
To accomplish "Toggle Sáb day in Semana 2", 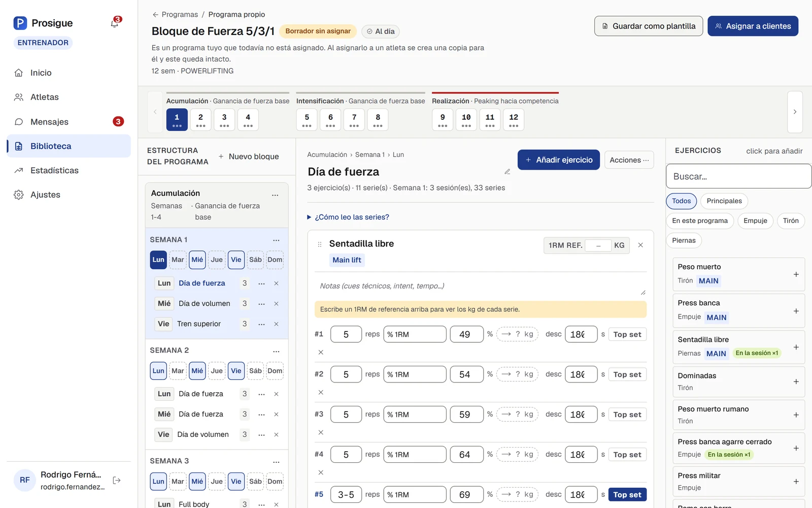I will point(255,371).
